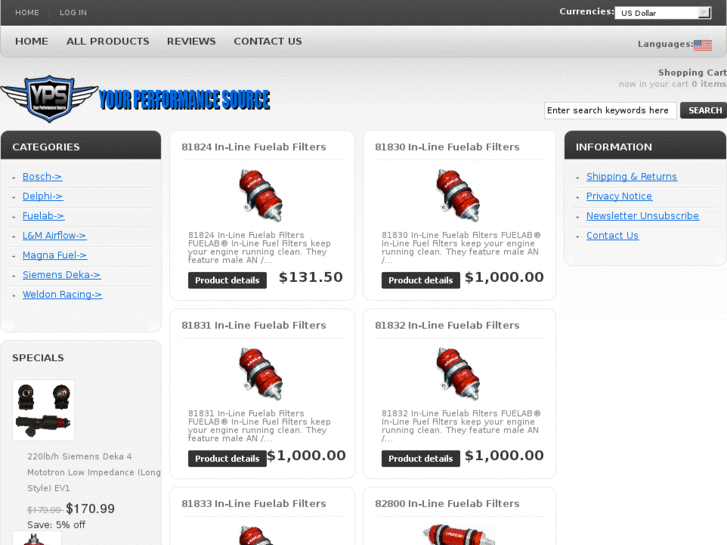Click Product details for the 81832 filter

click(421, 459)
